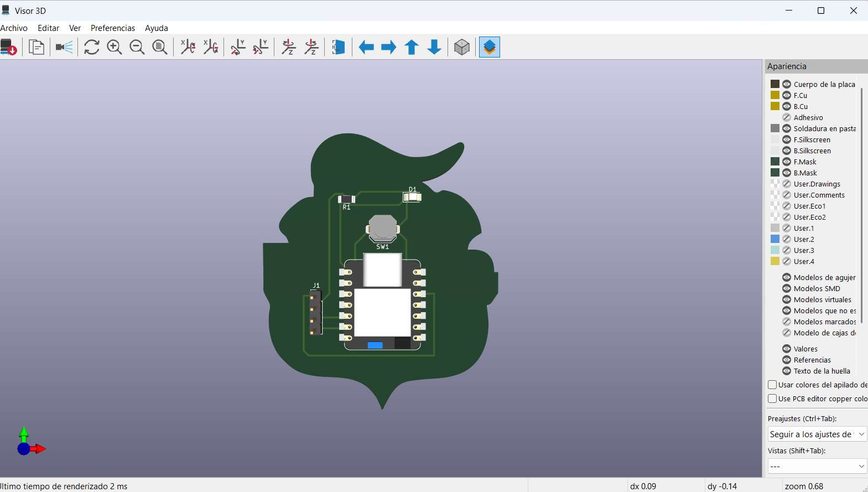Check Use PCB editor copper colors
The image size is (868, 492).
point(772,398)
